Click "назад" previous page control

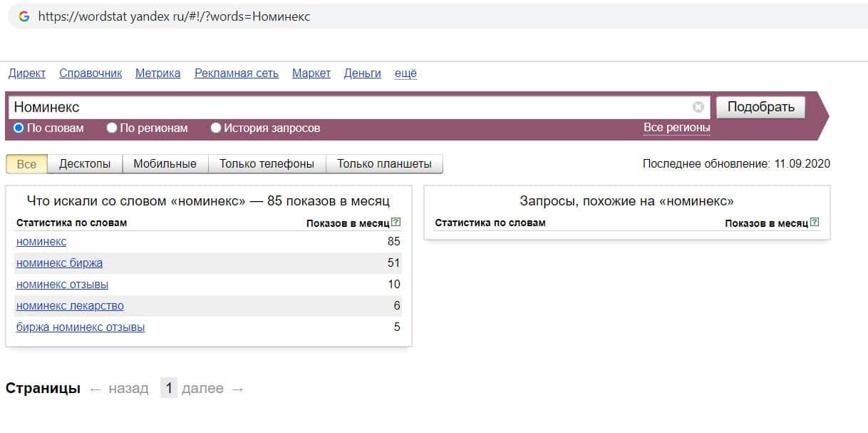pyautogui.click(x=120, y=389)
